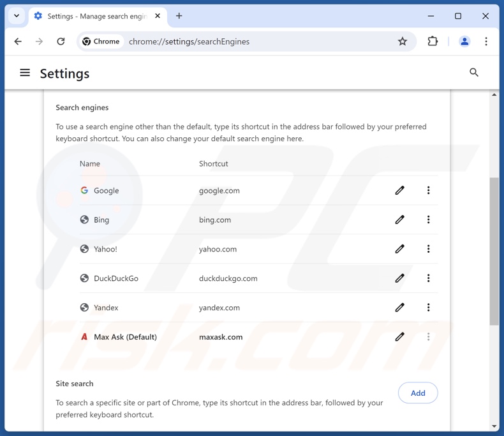Click the vertical scrollbar thumb

494,252
